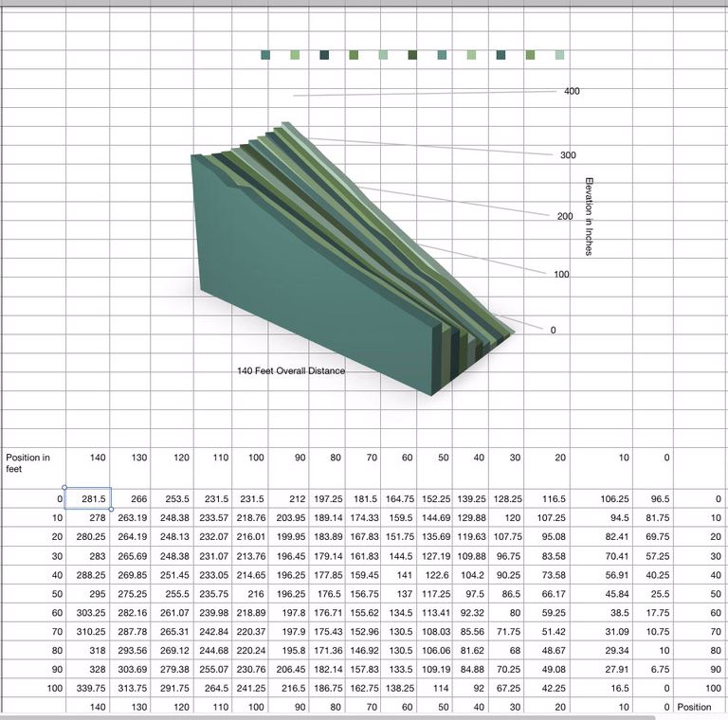Viewport: 728px width, 720px height.
Task: Click the top-left selection handle of the 281.5 cell
Action: (64, 487)
